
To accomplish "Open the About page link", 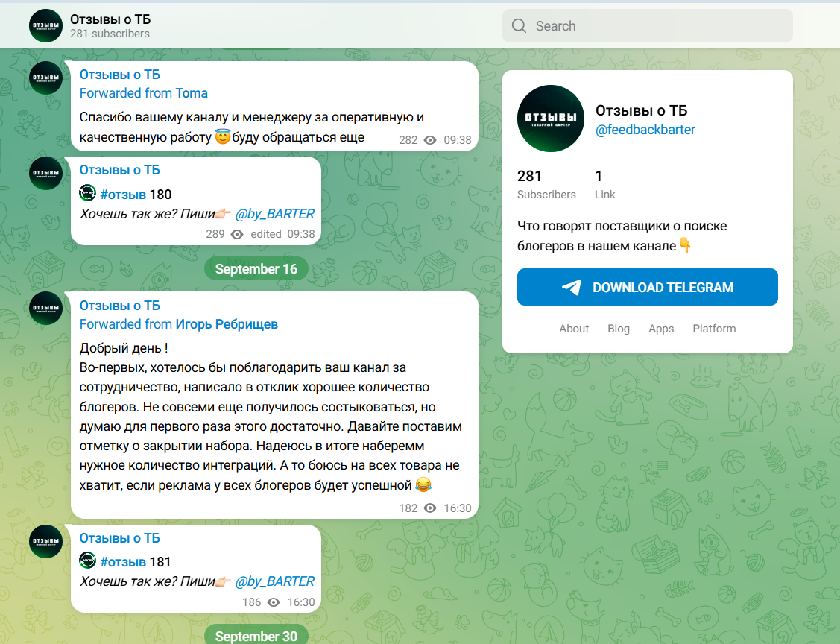I will point(574,328).
